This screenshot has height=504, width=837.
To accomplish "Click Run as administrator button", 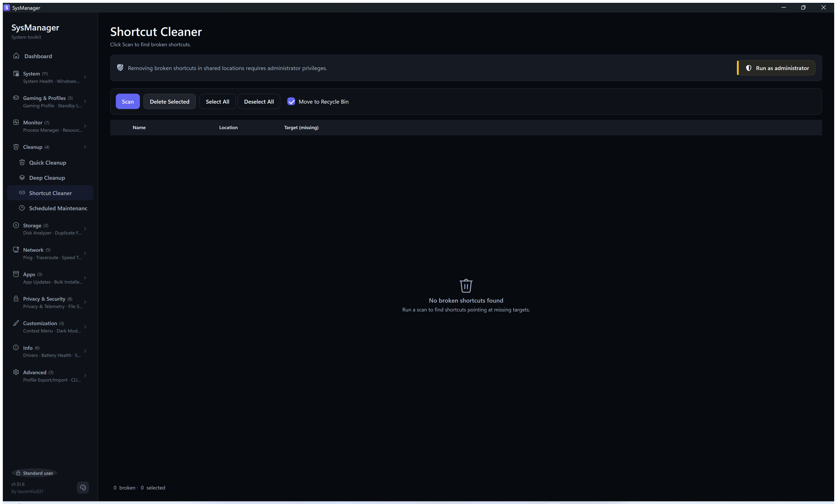I will pos(776,68).
